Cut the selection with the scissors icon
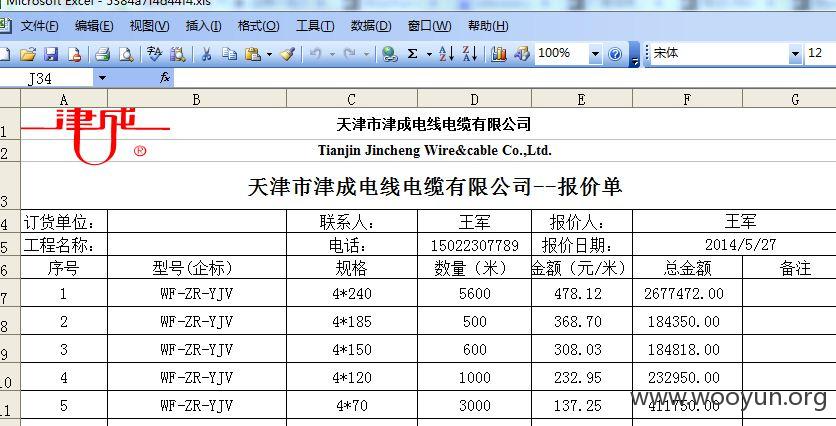Image resolution: width=836 pixels, height=426 pixels. [x=206, y=54]
